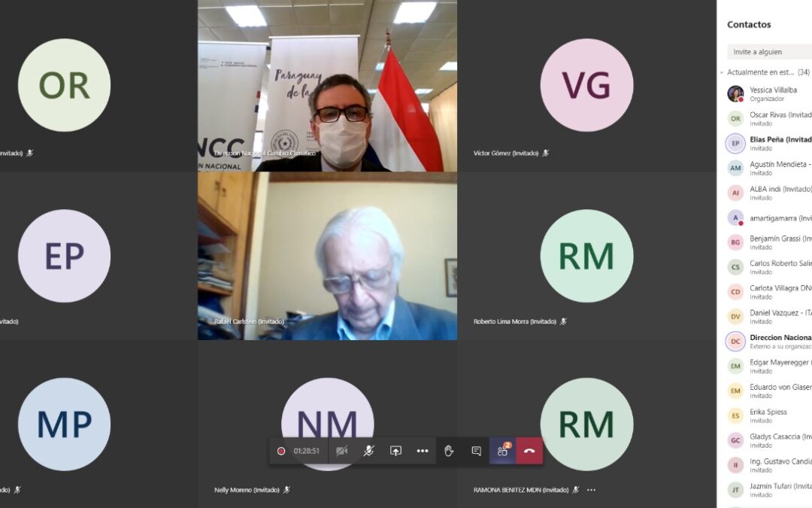Screen dimensions: 812x508
Task: Click the 'Invite a alguien' search field
Action: 767,52
